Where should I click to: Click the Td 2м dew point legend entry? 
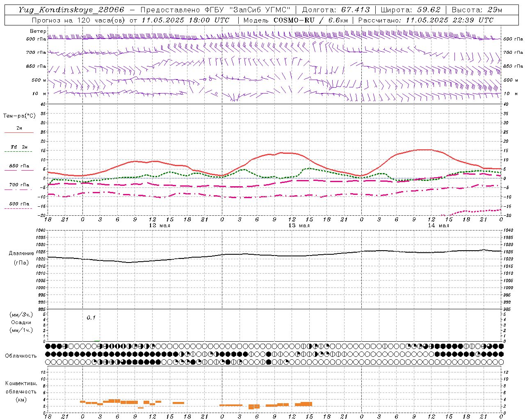[19, 147]
